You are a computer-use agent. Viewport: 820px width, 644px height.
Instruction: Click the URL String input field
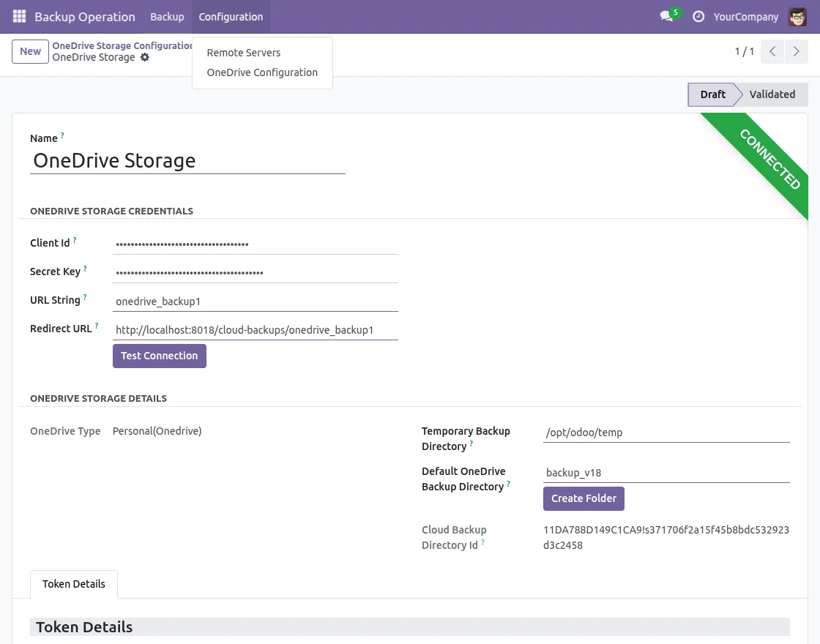pyautogui.click(x=255, y=300)
